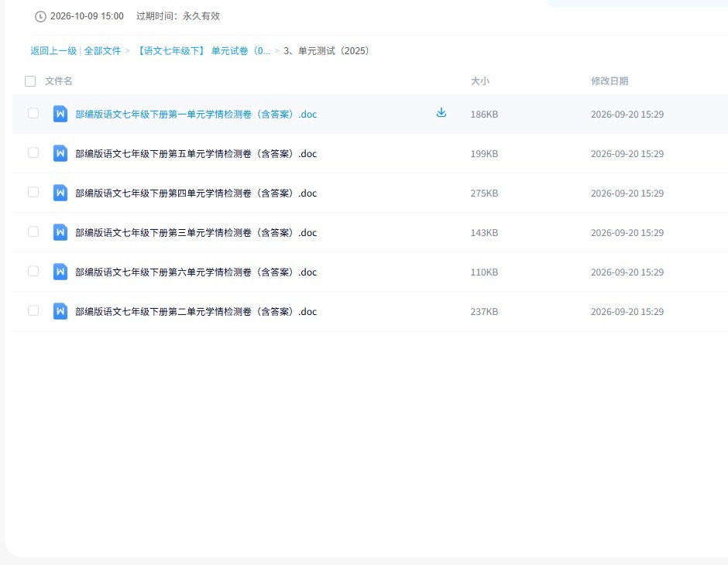This screenshot has height=565, width=728.
Task: Click the current folder 3、单元测试（2025）
Action: tap(326, 51)
